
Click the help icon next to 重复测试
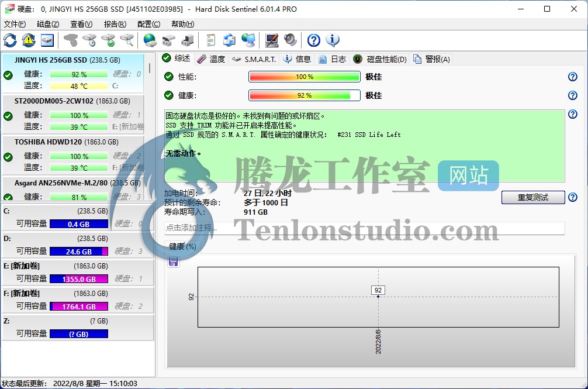[x=573, y=197]
